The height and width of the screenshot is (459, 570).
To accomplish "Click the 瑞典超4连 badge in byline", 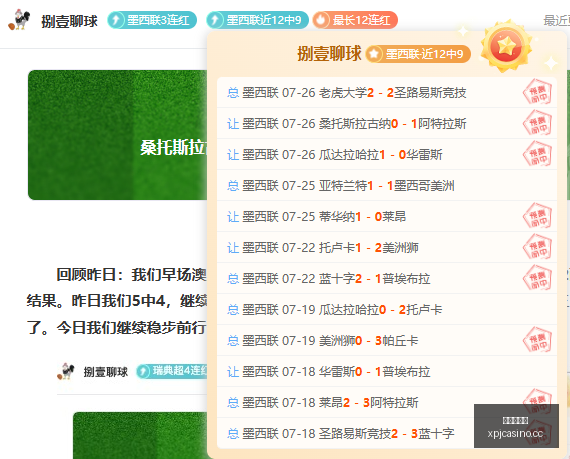I will tap(172, 371).
